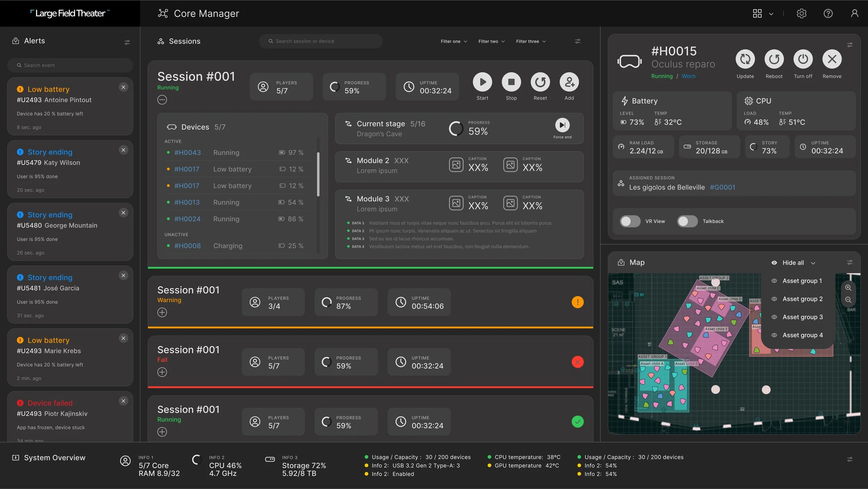Toggle visibility of Asset group 3
Image resolution: width=868 pixels, height=489 pixels.
774,317
